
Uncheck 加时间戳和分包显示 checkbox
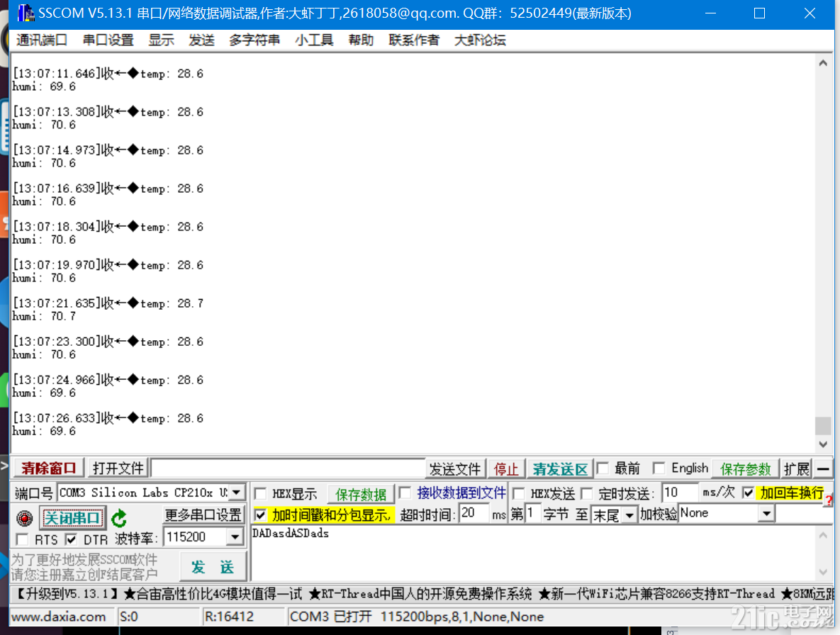[x=260, y=515]
